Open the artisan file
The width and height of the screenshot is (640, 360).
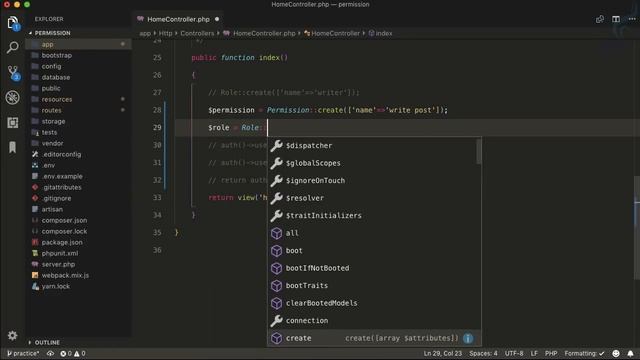click(52, 209)
